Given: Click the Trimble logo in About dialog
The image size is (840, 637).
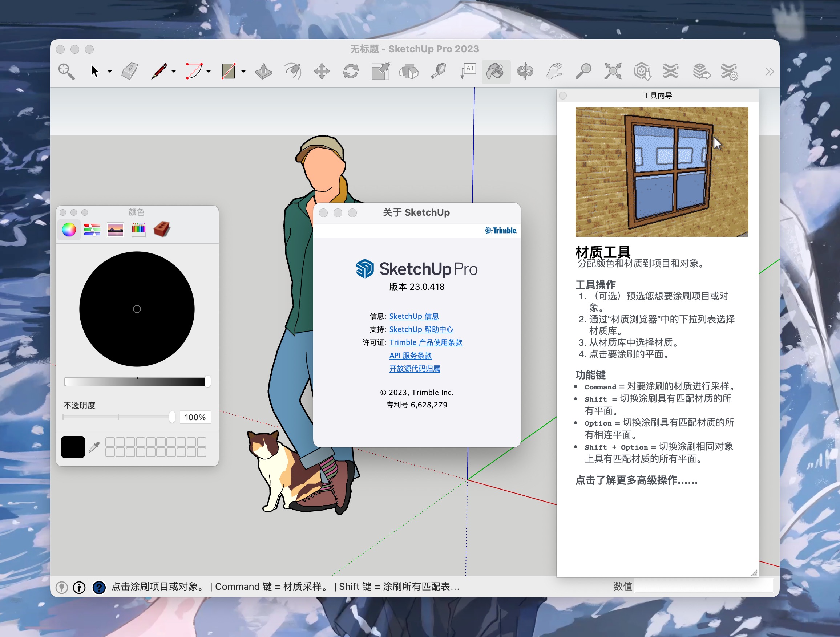Looking at the screenshot, I should tap(501, 230).
